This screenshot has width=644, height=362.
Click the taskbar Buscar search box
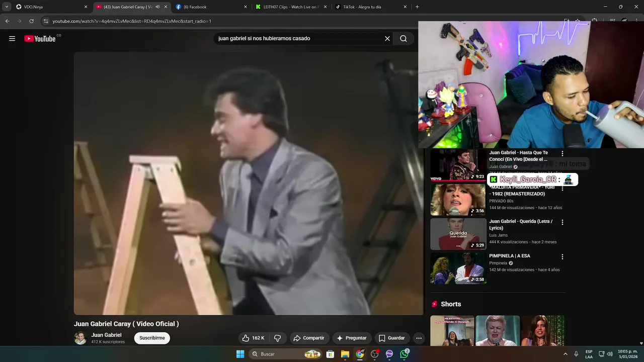pyautogui.click(x=286, y=354)
